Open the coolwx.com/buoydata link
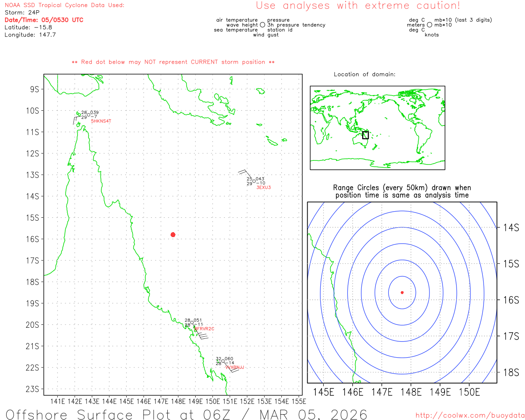This screenshot has height=420, width=525. (470, 415)
